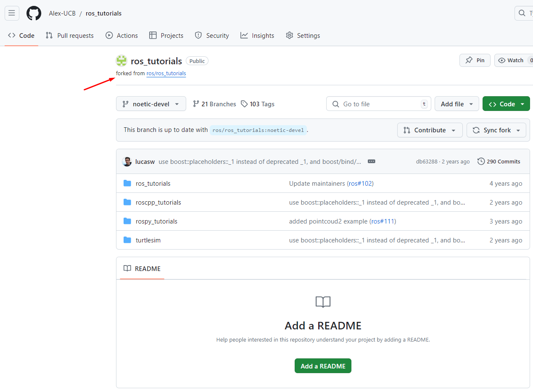Open the green Code dropdown
The height and width of the screenshot is (392, 533).
[x=506, y=104]
